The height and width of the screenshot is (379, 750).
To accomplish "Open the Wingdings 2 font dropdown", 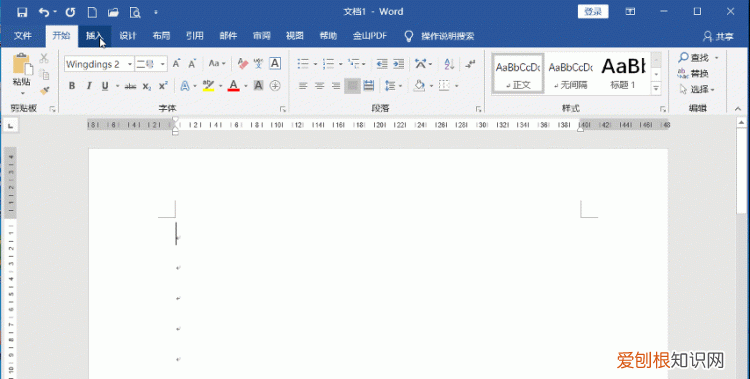I will pos(130,64).
